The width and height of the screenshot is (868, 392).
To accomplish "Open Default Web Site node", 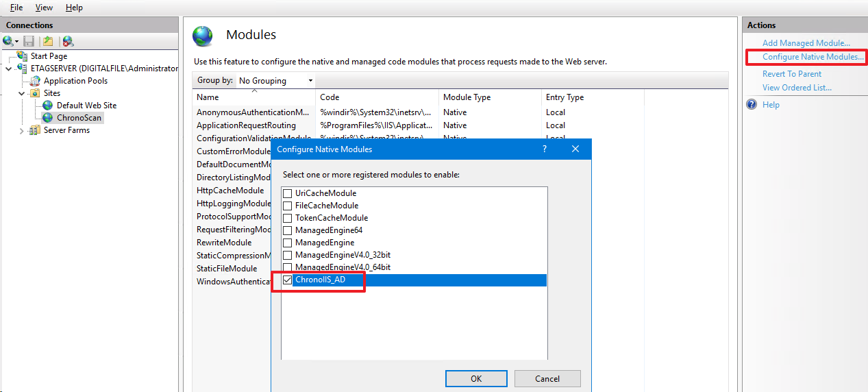I will (86, 106).
